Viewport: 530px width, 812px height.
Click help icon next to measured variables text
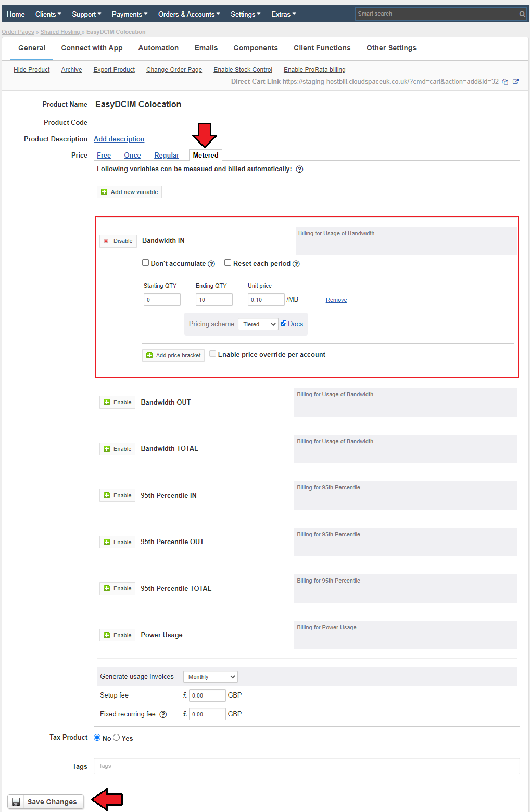pyautogui.click(x=299, y=169)
